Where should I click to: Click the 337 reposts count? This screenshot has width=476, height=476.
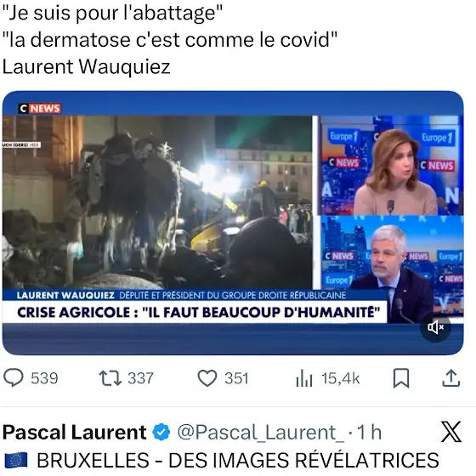(x=140, y=378)
